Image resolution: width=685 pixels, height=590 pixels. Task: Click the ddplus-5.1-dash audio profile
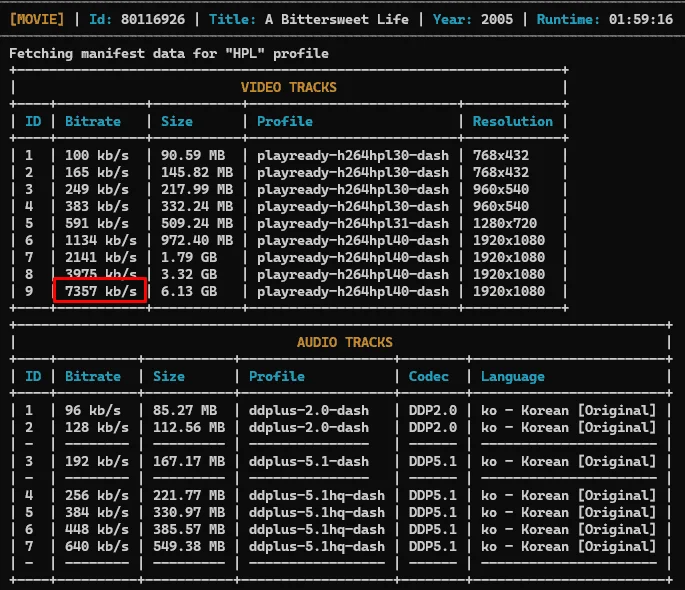[309, 462]
